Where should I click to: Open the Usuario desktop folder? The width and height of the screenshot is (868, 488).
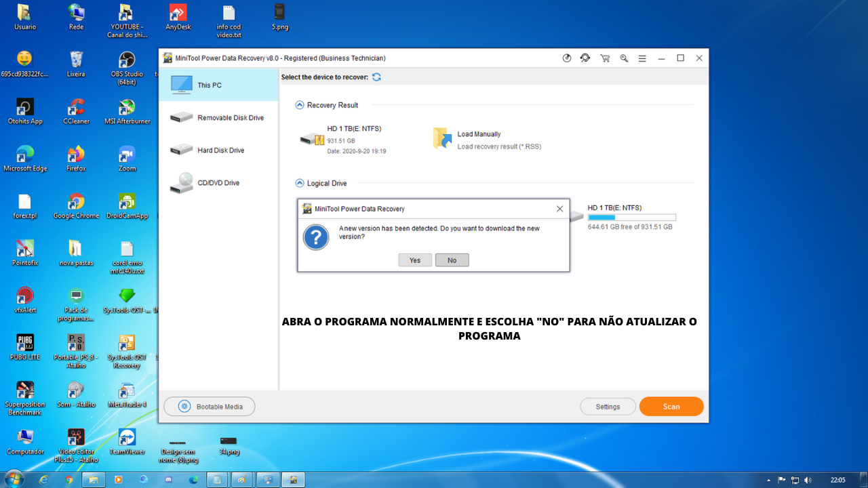(x=25, y=18)
